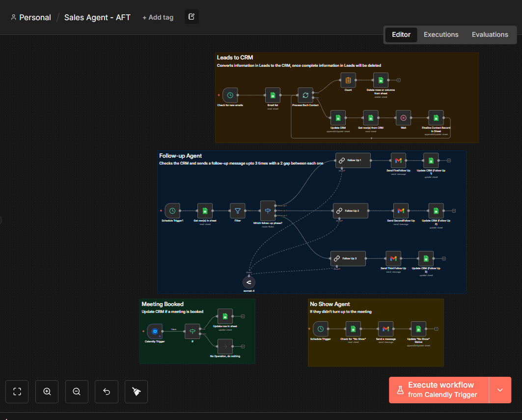Switch to the Executions tab
Screen dimensions: 522x420
(x=440, y=34)
